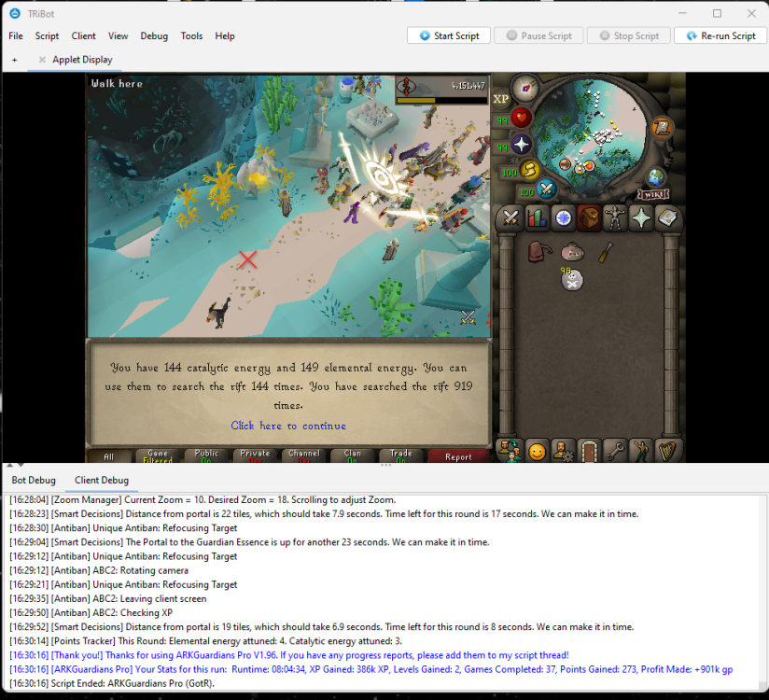
Task: Open the Combat Options tab icon
Action: pos(510,218)
